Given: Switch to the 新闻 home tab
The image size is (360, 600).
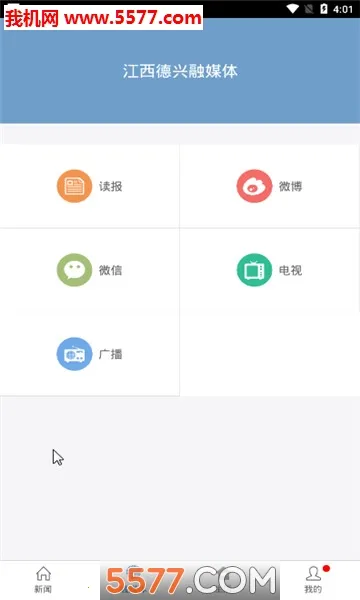Looking at the screenshot, I should [x=43, y=579].
